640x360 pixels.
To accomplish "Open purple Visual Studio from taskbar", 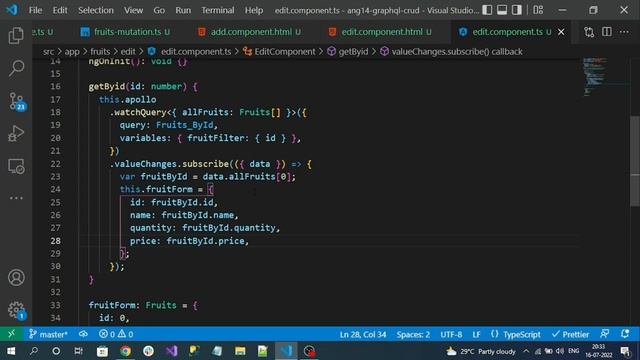I will pyautogui.click(x=171, y=351).
